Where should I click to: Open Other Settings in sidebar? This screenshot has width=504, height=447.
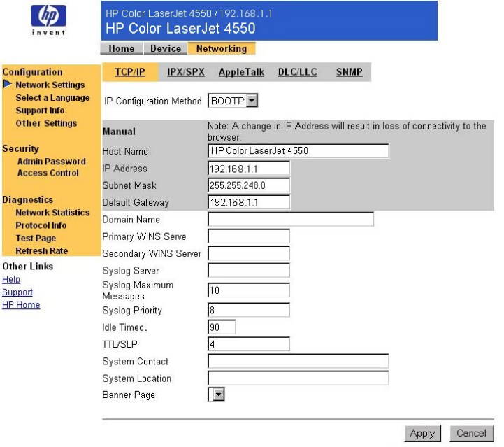pos(46,123)
